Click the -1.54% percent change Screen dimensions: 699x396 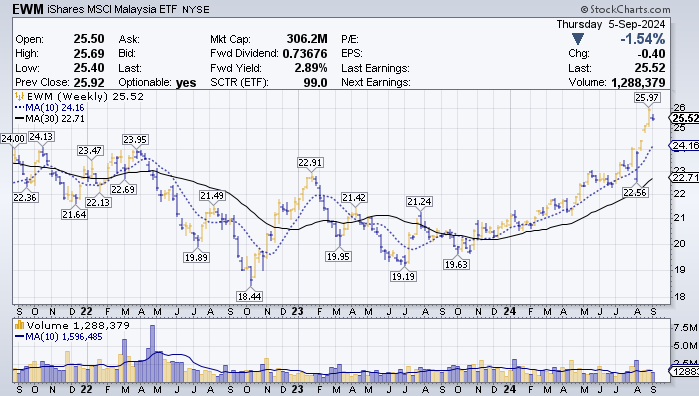click(642, 39)
